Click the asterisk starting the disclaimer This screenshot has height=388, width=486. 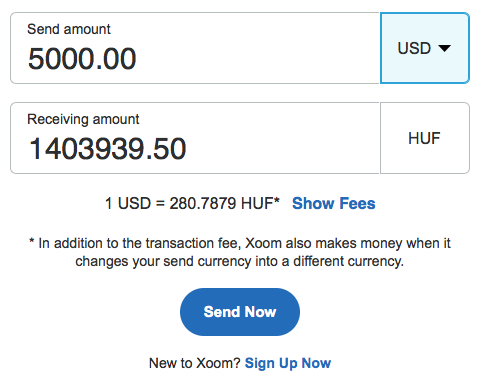click(x=32, y=241)
